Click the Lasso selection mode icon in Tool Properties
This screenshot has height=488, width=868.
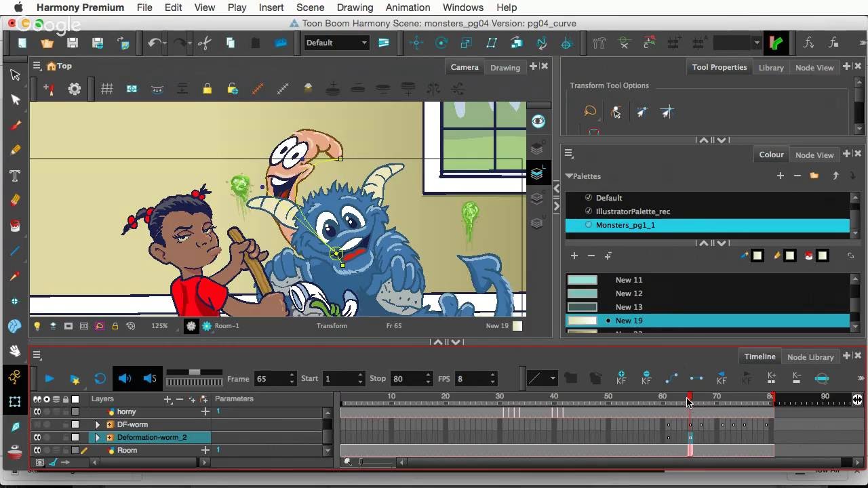coord(590,112)
